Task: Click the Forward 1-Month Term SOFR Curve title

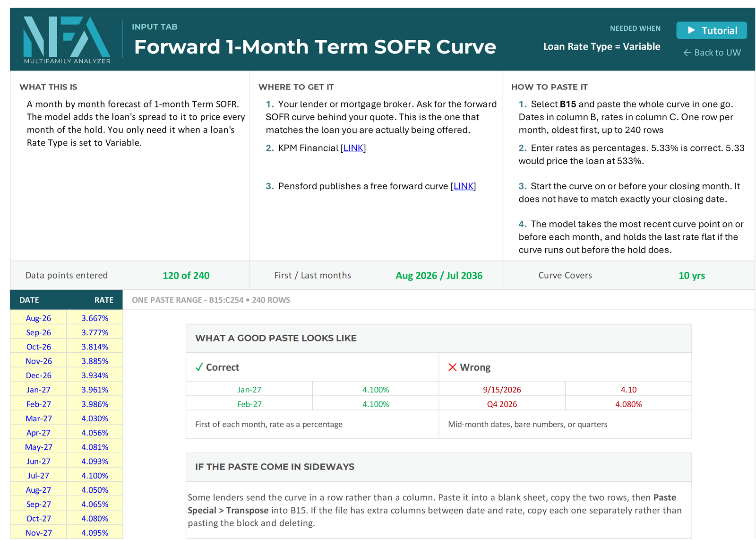Action: pyautogui.click(x=315, y=47)
